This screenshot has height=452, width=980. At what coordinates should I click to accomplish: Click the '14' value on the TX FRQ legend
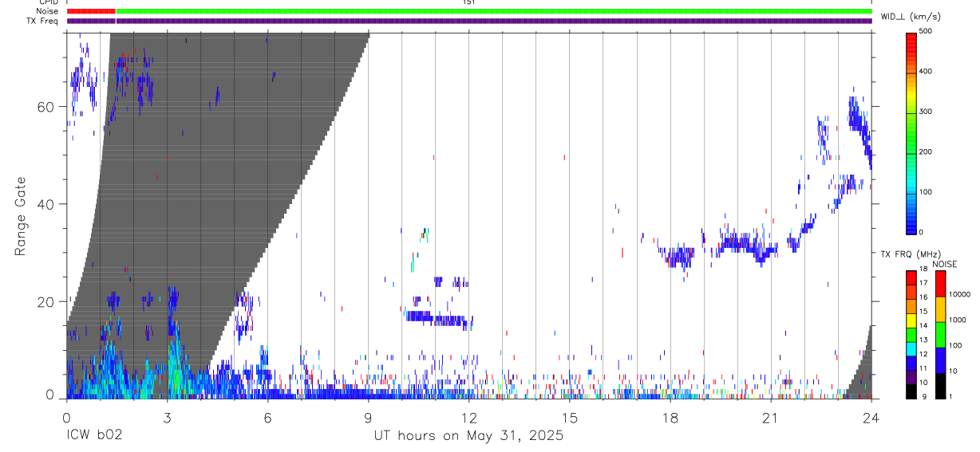tap(923, 325)
